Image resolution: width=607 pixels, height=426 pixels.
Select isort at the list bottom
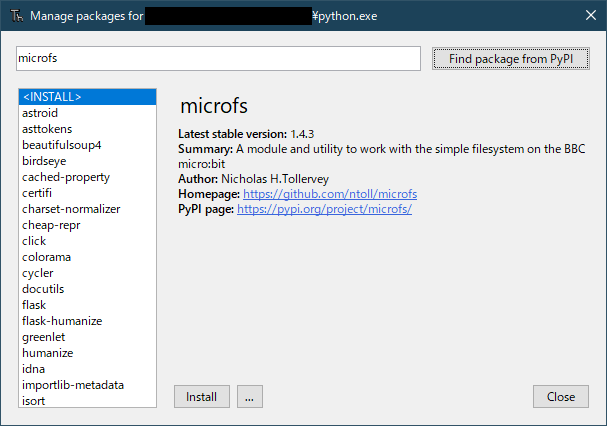pyautogui.click(x=34, y=401)
